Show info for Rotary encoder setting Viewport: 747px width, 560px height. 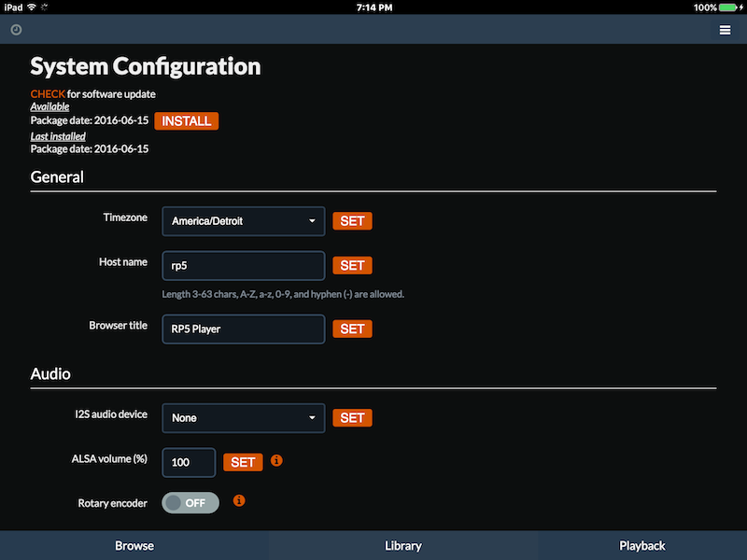239,500
